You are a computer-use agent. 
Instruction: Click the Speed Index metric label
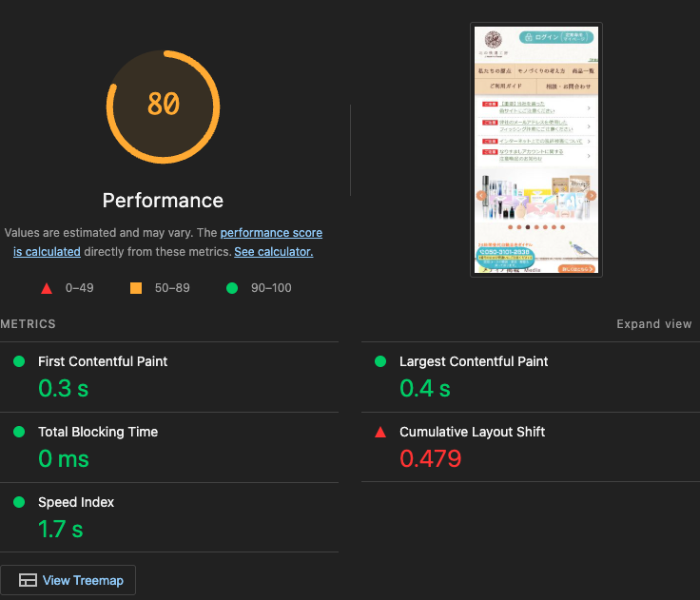coord(76,502)
